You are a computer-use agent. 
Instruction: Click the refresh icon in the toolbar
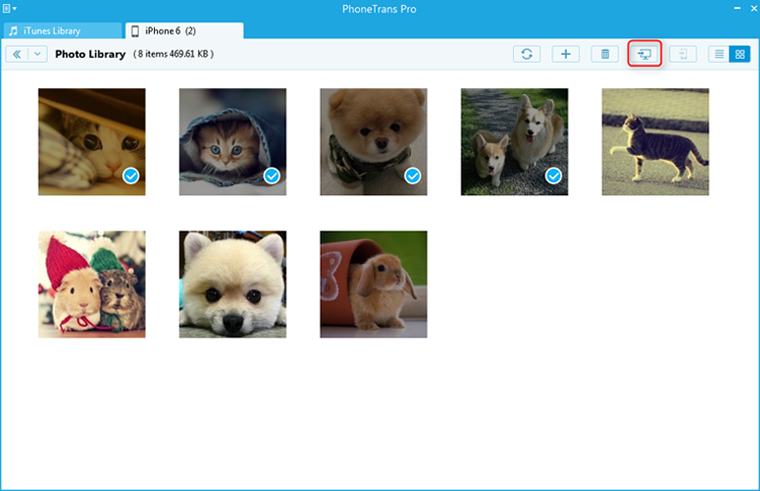coord(527,54)
